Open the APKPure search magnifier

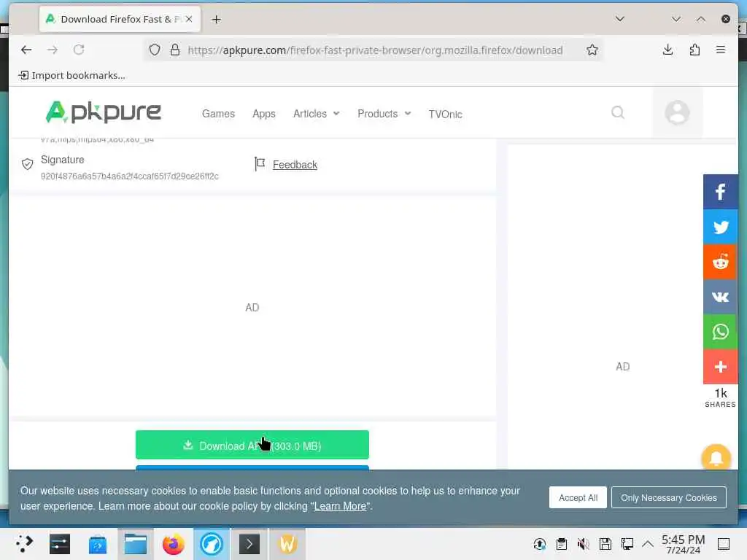(x=618, y=112)
